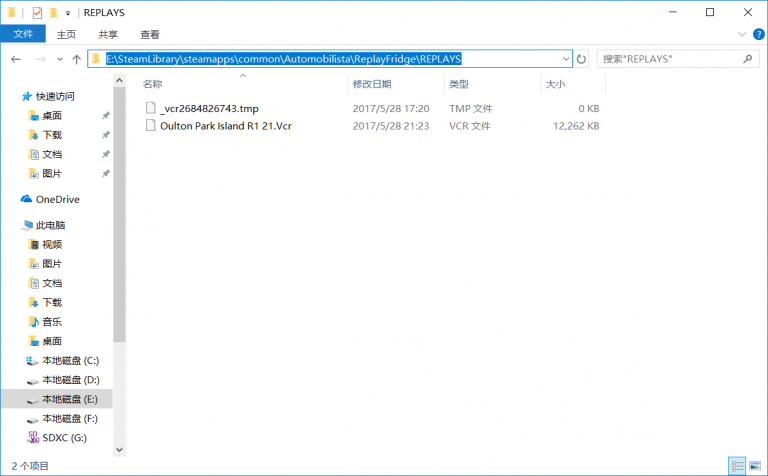Open the Help question mark icon
768x476 pixels.
click(759, 34)
